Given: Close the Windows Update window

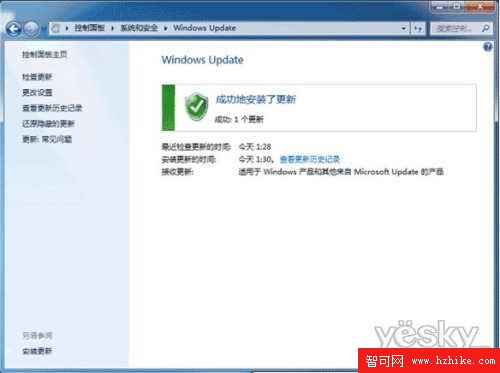Looking at the screenshot, I should (x=480, y=6).
